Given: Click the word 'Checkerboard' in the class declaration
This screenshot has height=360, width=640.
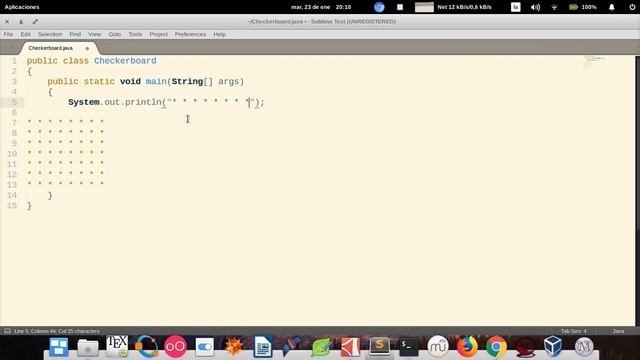Looking at the screenshot, I should tap(125, 61).
